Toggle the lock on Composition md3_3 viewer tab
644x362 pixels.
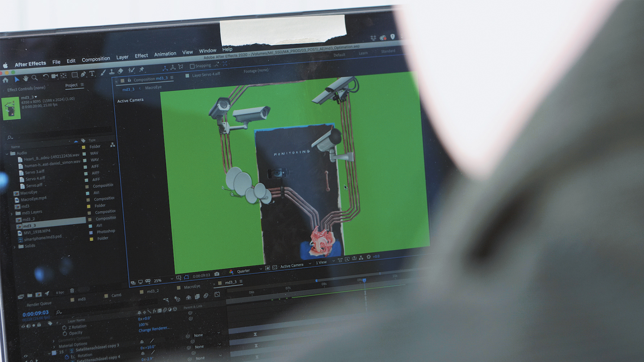coord(129,80)
